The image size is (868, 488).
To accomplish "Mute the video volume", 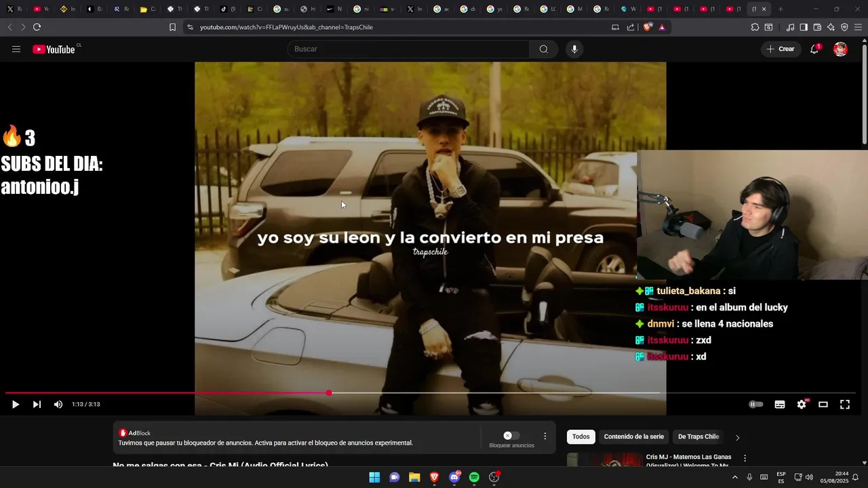I will [58, 405].
